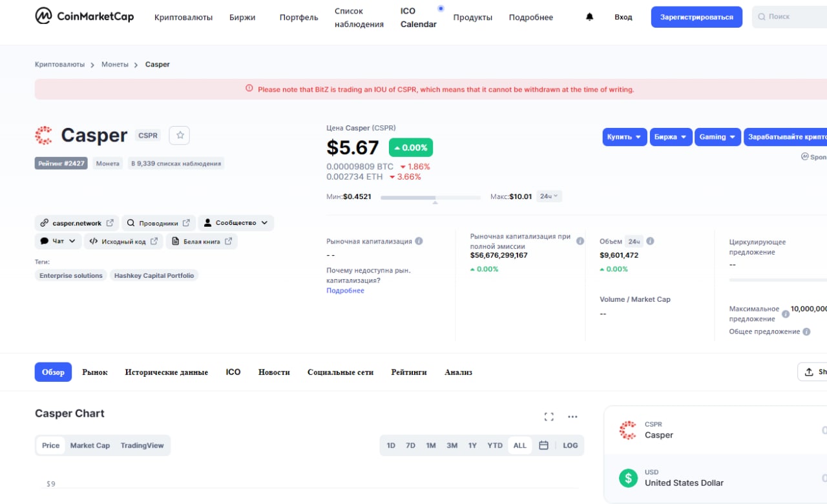Viewport: 827px width, 504px height.
Task: Click the Вход login link
Action: tap(623, 17)
